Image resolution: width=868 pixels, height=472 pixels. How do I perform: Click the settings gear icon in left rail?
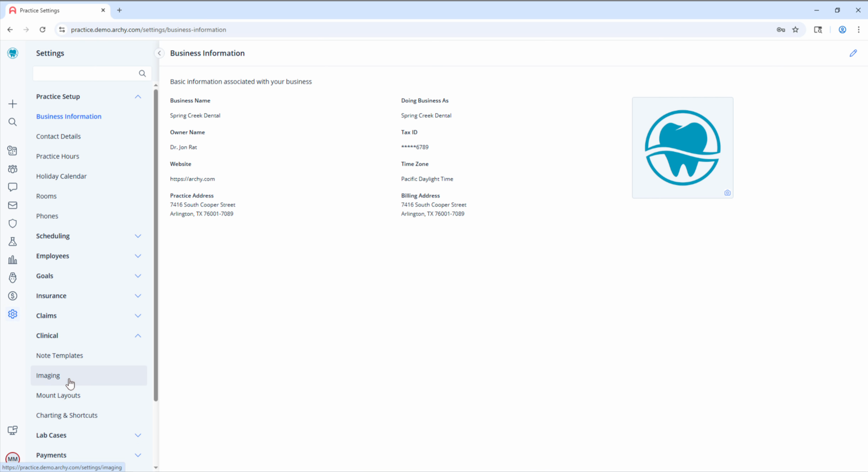(13, 314)
